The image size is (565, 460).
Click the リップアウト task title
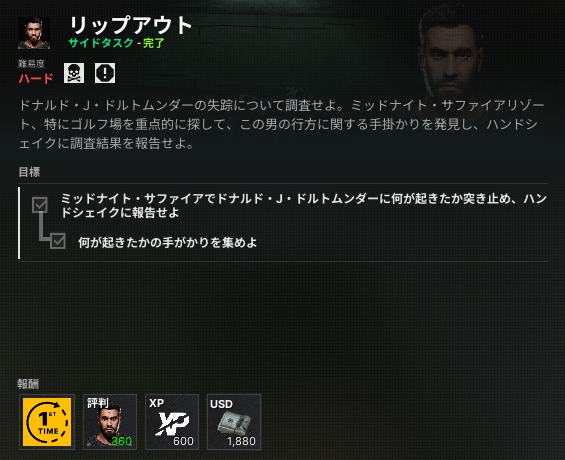pyautogui.click(x=130, y=25)
